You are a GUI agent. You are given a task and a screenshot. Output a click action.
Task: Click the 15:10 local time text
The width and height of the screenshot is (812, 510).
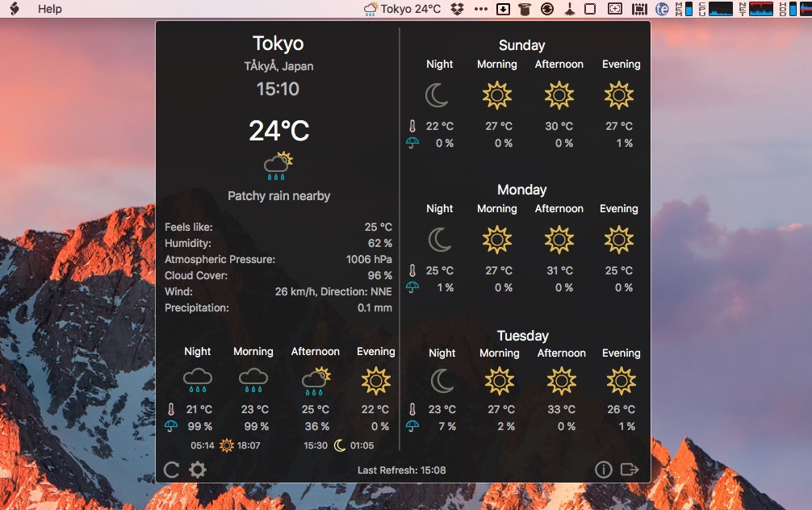[x=278, y=89]
